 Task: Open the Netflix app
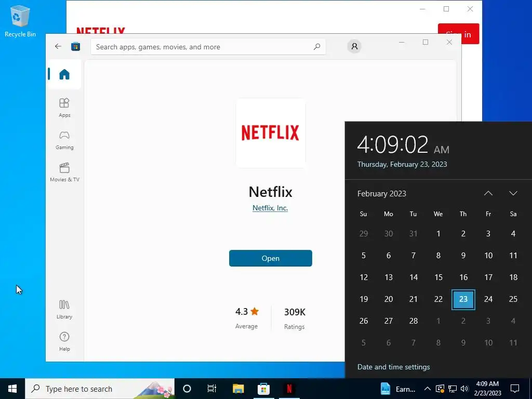point(270,258)
